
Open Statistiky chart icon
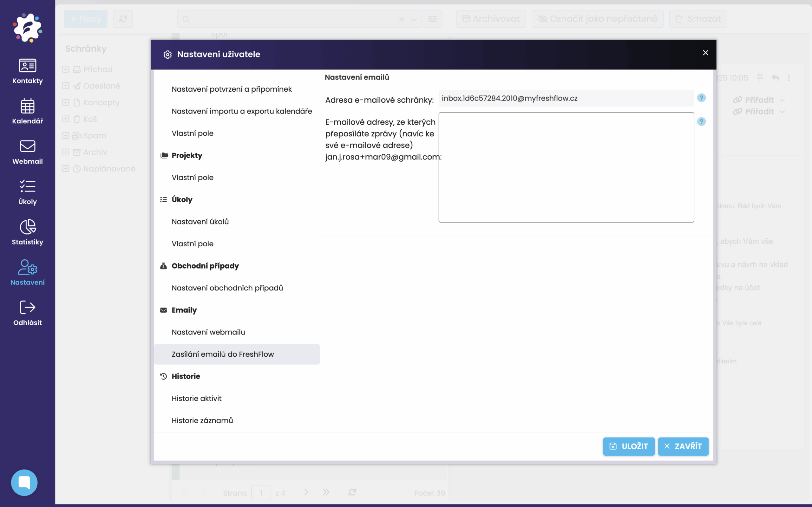tap(28, 232)
